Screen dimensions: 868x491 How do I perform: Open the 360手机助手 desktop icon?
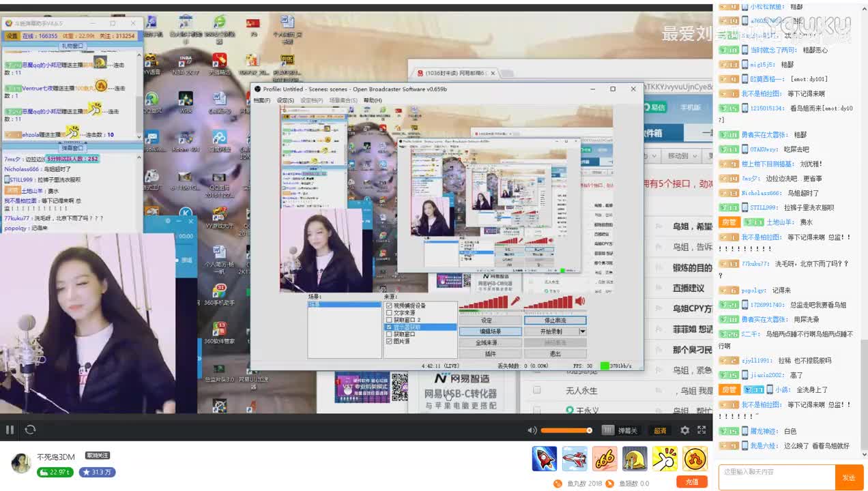pos(219,294)
